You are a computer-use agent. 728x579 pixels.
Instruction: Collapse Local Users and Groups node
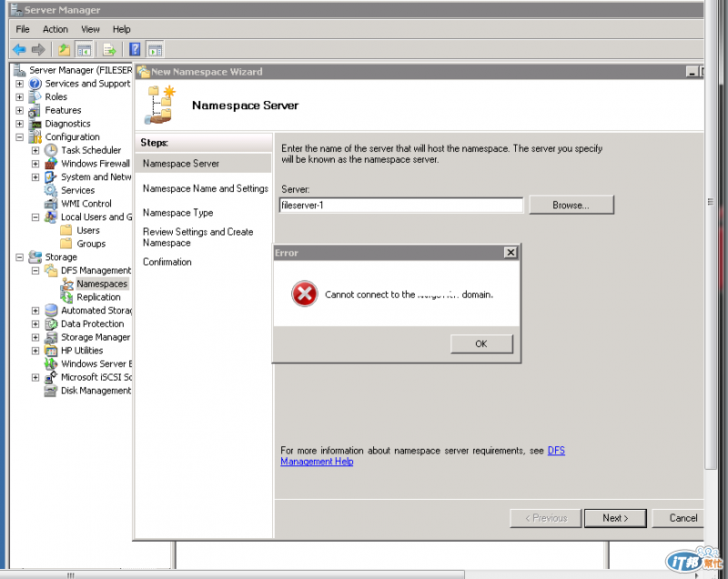pyautogui.click(x=35, y=218)
